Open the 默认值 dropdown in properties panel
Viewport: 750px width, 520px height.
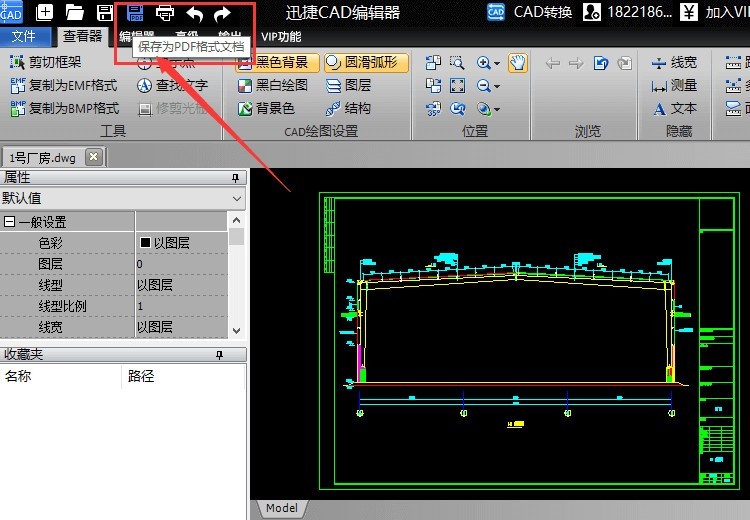tap(237, 199)
